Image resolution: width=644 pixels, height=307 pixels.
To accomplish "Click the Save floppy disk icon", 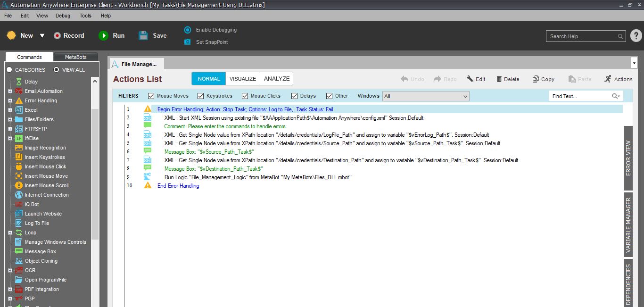I will tap(144, 36).
